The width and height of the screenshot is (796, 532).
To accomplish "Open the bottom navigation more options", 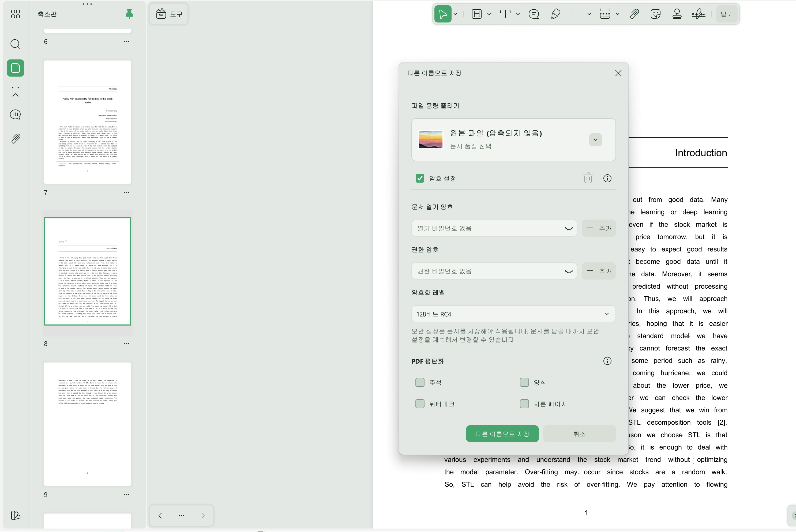I will tap(182, 516).
